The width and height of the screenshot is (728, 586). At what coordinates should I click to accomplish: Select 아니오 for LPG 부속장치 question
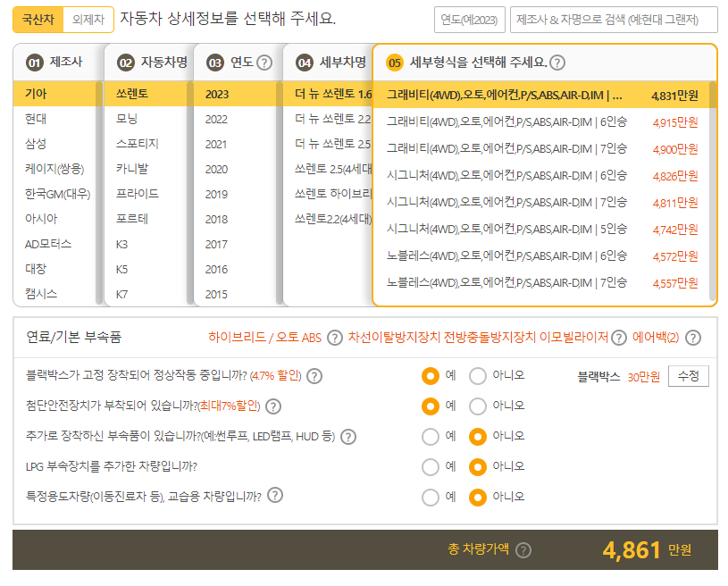478,467
